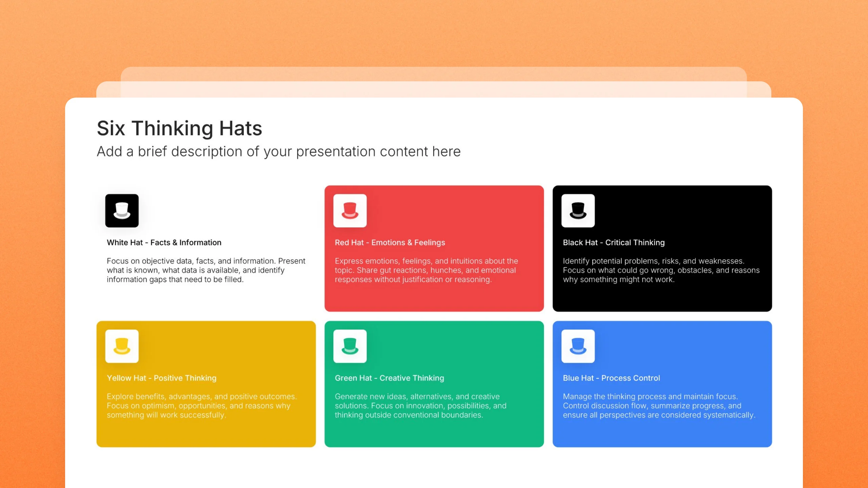This screenshot has height=488, width=868.
Task: Click the green hat icon
Action: point(350,346)
